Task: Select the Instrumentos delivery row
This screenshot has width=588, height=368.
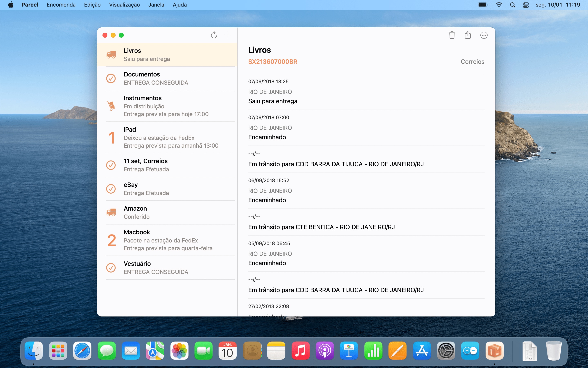Action: pyautogui.click(x=167, y=106)
